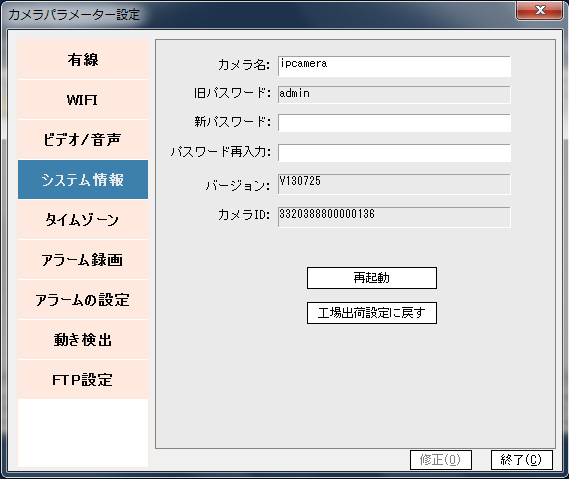Click the バージョン field showing V130725
Image resolution: width=569 pixels, height=479 pixels.
394,184
